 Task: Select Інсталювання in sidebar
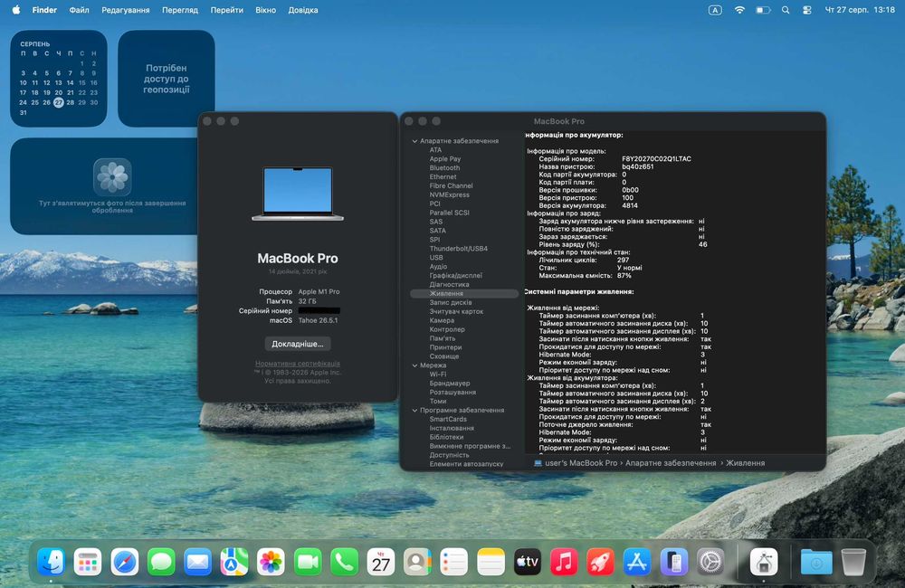452,428
